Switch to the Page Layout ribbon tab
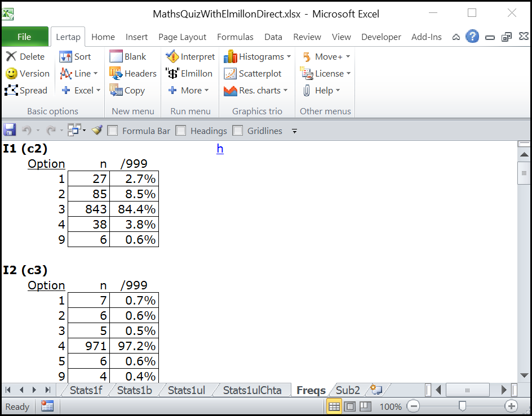The height and width of the screenshot is (416, 532). (x=182, y=37)
